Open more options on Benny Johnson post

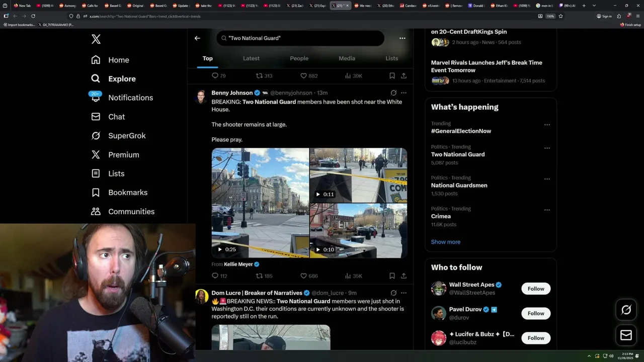(404, 93)
